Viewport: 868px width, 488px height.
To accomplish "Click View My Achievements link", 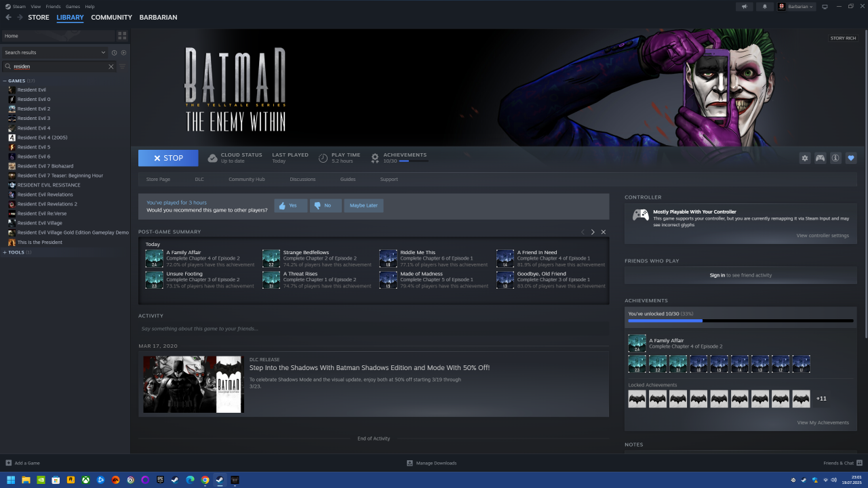I will click(823, 422).
